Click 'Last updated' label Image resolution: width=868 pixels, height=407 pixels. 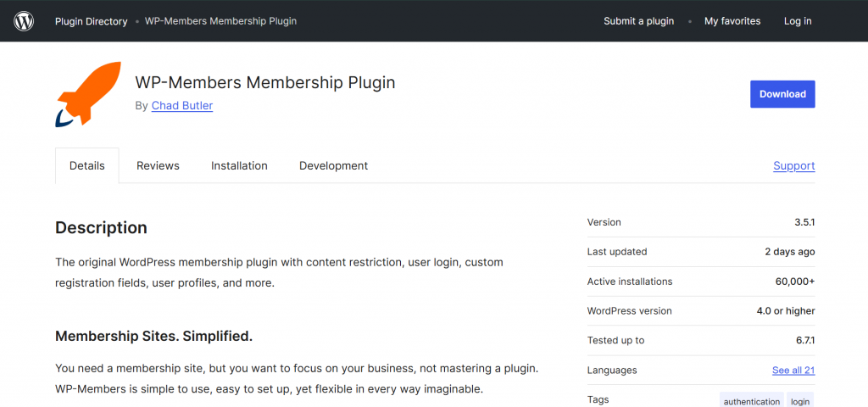coord(617,251)
